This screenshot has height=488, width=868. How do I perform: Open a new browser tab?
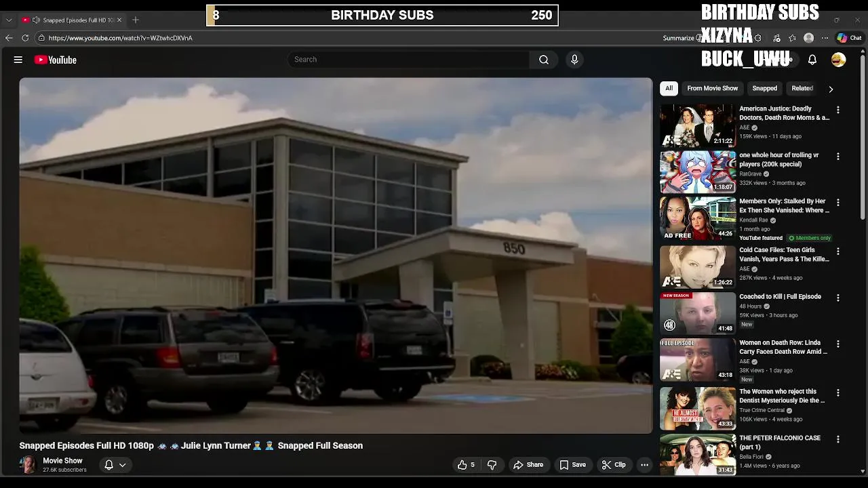coord(136,20)
